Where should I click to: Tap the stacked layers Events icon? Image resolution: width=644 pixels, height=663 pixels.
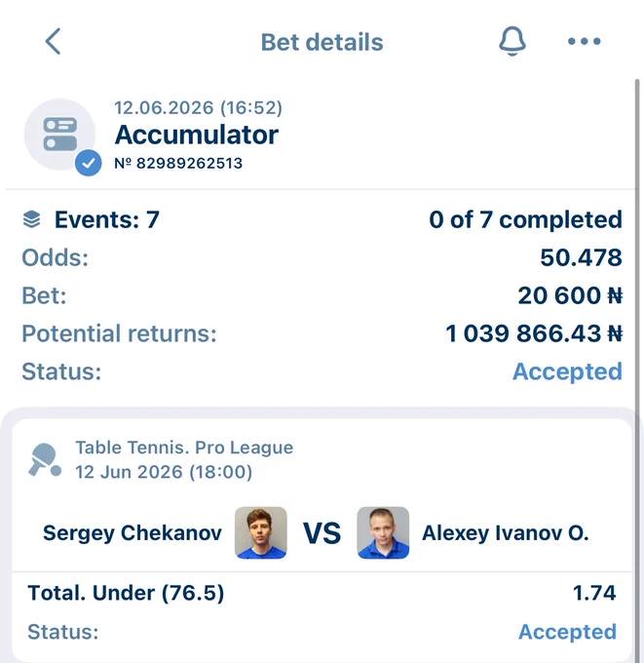pos(32,219)
